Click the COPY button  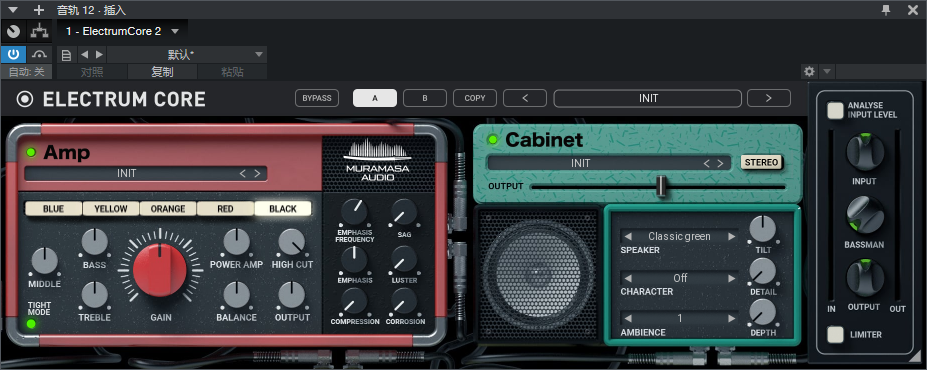(x=475, y=98)
